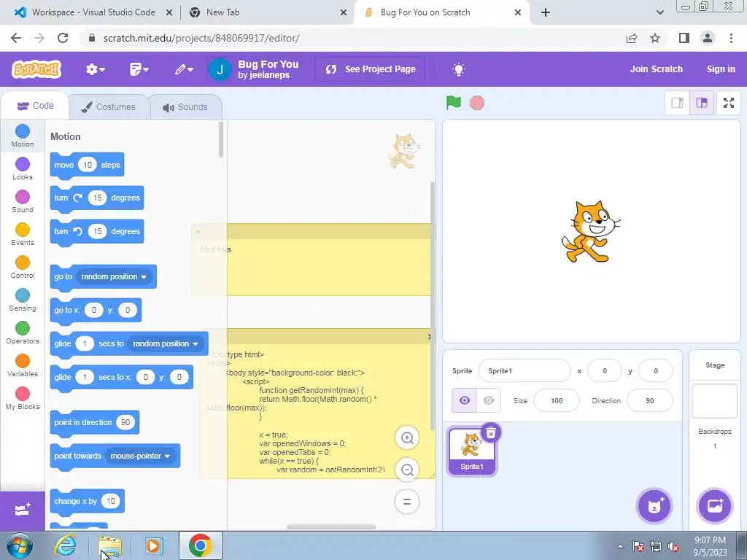The height and width of the screenshot is (560, 747).
Task: Reset workspace zoom to default
Action: click(407, 502)
